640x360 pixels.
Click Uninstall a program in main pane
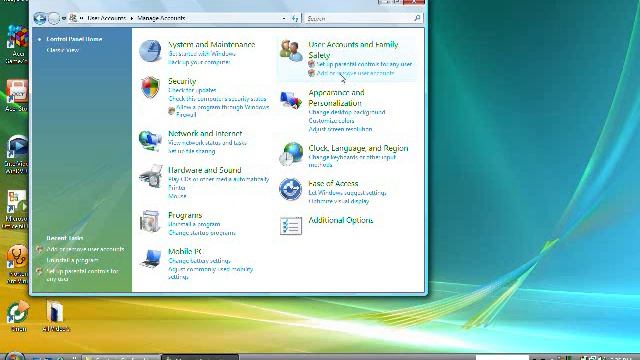point(194,224)
